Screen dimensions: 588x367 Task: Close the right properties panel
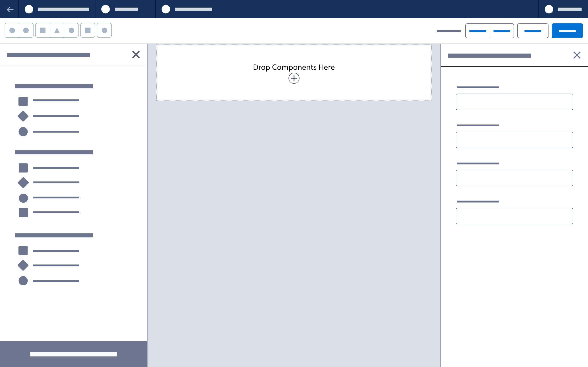pyautogui.click(x=577, y=55)
